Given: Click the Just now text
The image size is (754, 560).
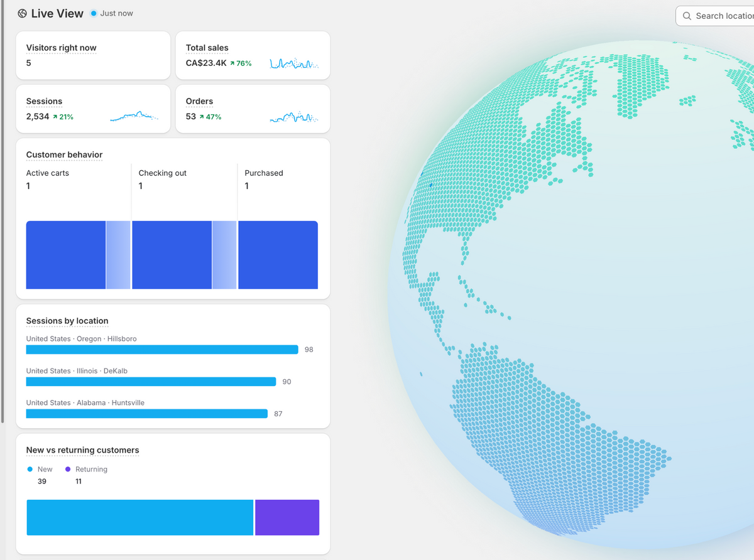Looking at the screenshot, I should click(116, 13).
